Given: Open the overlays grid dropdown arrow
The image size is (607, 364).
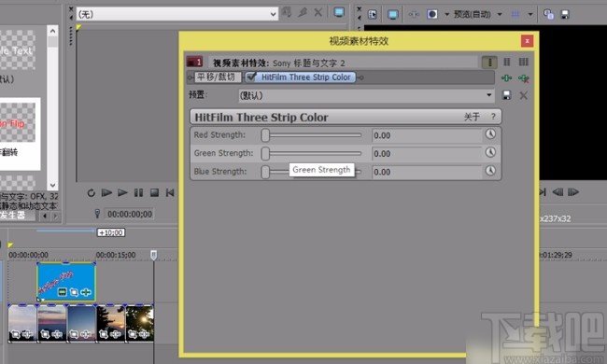Looking at the screenshot, I should tap(530, 14).
